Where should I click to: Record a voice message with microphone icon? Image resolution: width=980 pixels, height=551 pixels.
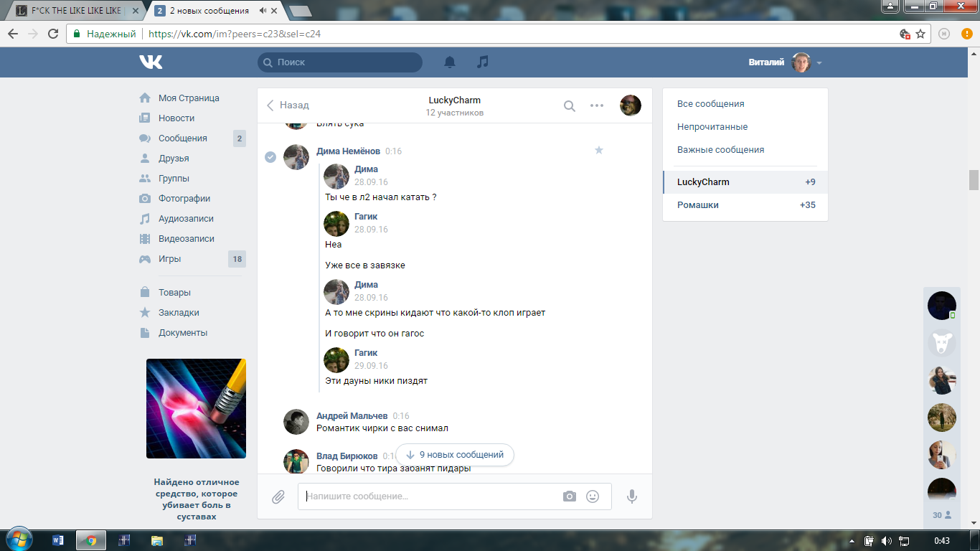631,496
